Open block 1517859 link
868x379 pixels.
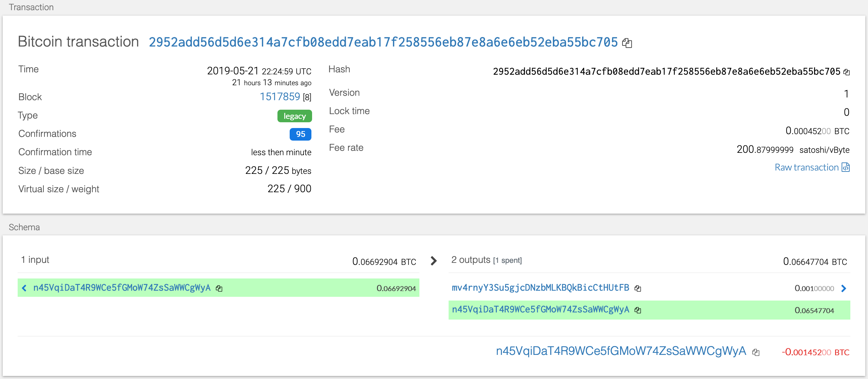point(279,97)
